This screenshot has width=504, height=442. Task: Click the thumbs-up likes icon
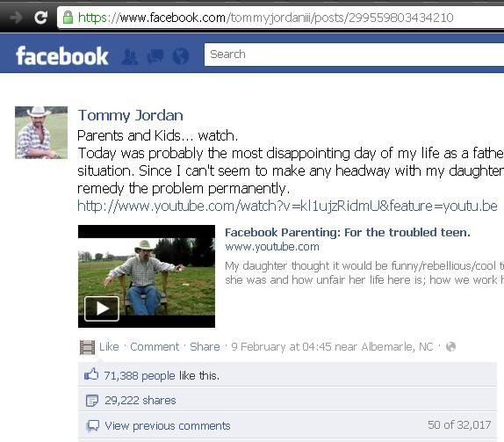coord(91,374)
